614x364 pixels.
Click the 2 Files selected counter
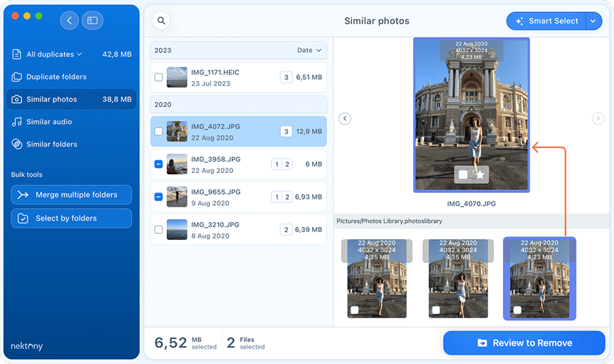point(246,343)
